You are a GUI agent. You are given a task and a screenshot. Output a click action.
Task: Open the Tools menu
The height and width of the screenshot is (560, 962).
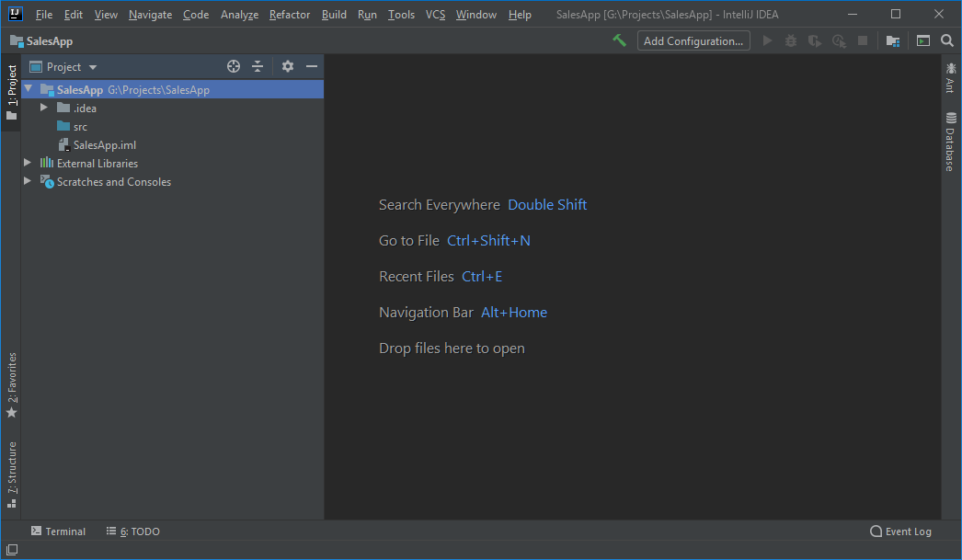(x=401, y=14)
